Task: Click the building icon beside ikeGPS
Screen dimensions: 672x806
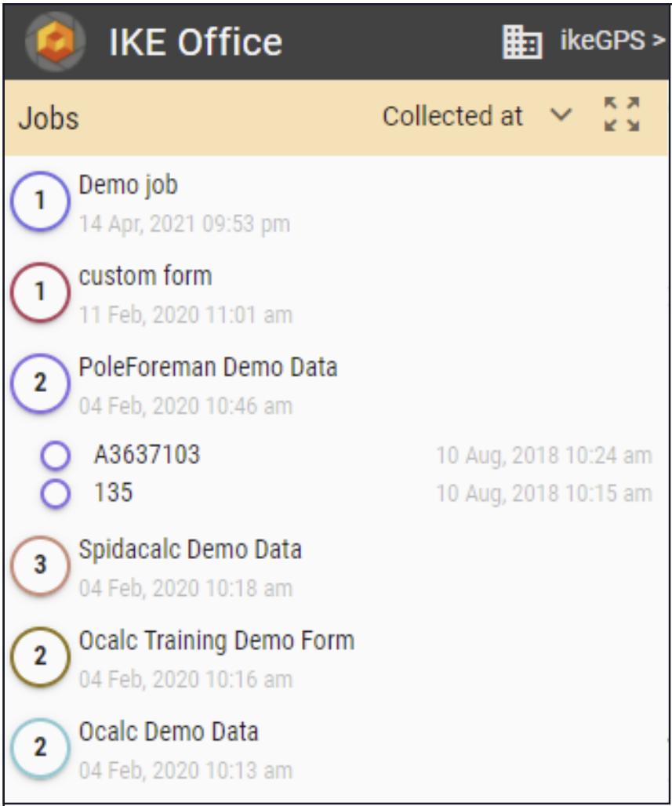Action: point(522,42)
